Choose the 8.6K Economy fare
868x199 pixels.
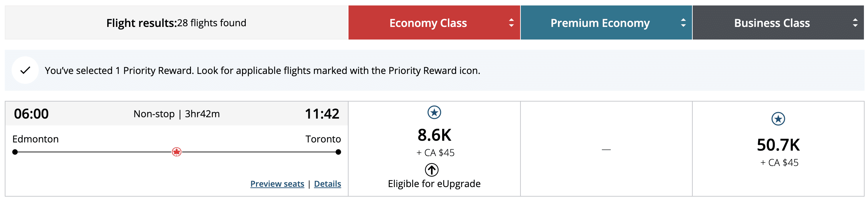(x=434, y=135)
